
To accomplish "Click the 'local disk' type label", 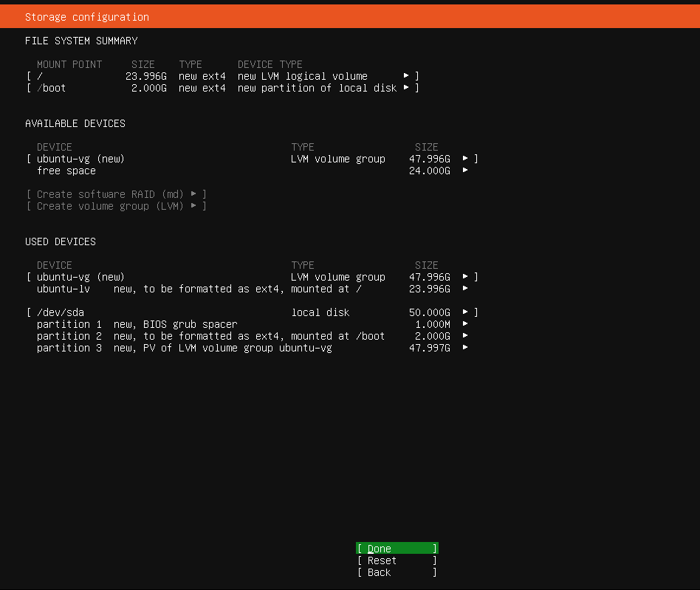I will pyautogui.click(x=320, y=312).
